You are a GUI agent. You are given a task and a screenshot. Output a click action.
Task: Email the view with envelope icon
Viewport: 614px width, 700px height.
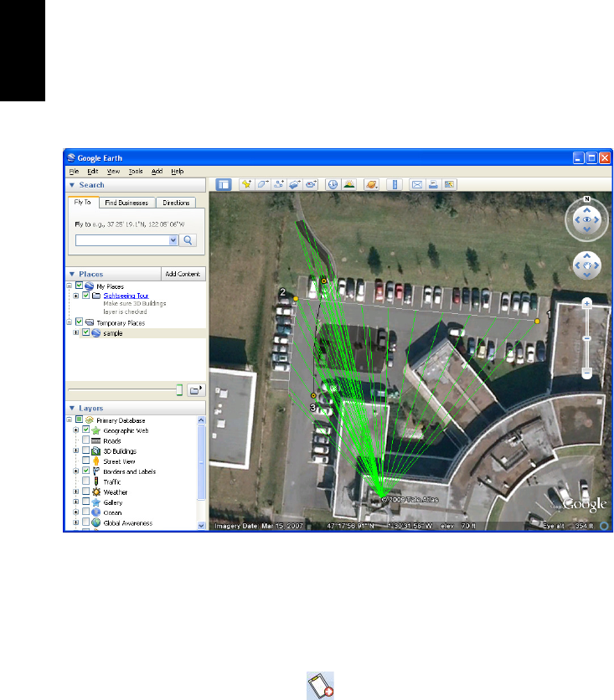pos(416,184)
